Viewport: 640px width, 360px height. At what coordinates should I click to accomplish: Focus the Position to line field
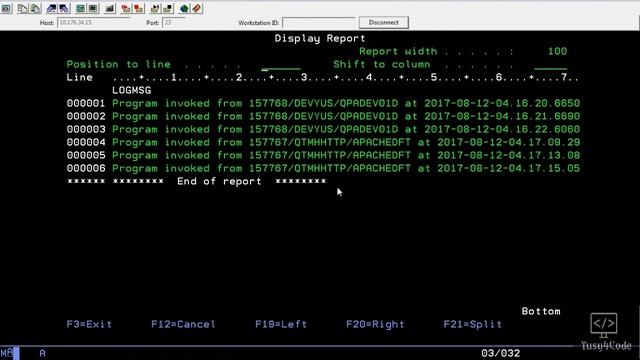point(281,65)
